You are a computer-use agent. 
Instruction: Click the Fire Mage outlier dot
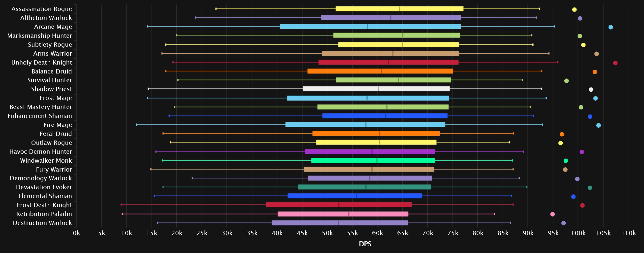point(599,125)
